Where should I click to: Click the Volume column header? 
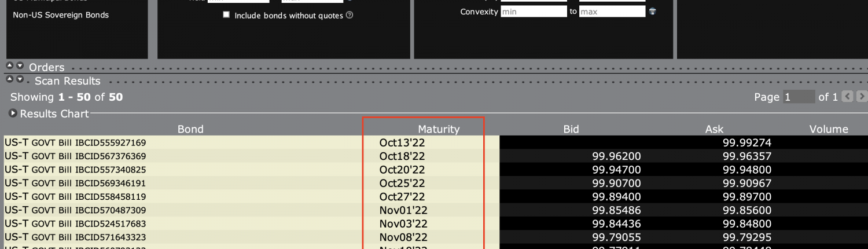[828, 129]
